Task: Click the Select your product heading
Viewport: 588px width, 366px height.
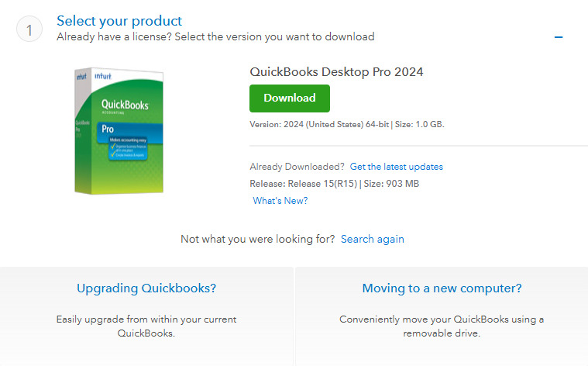Action: pos(119,21)
